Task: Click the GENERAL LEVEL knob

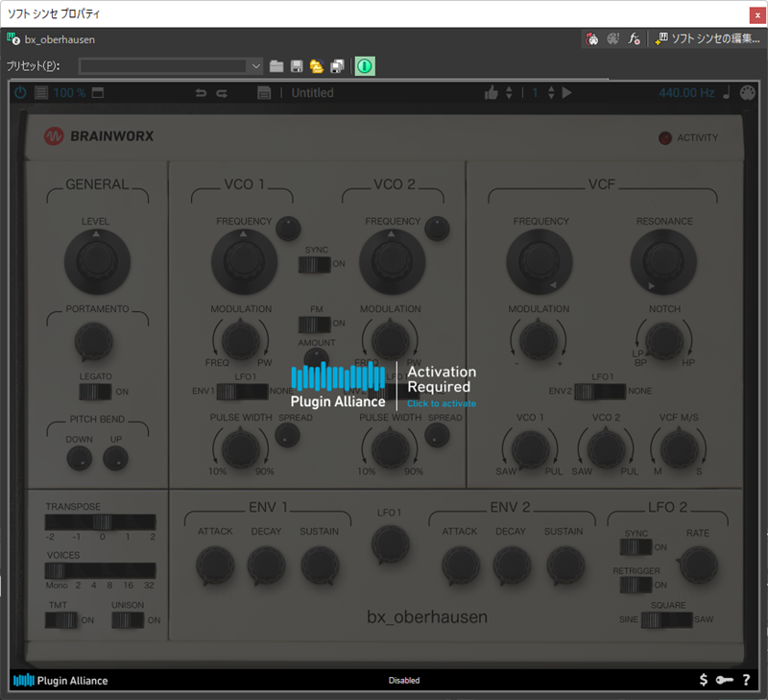Action: point(97,261)
